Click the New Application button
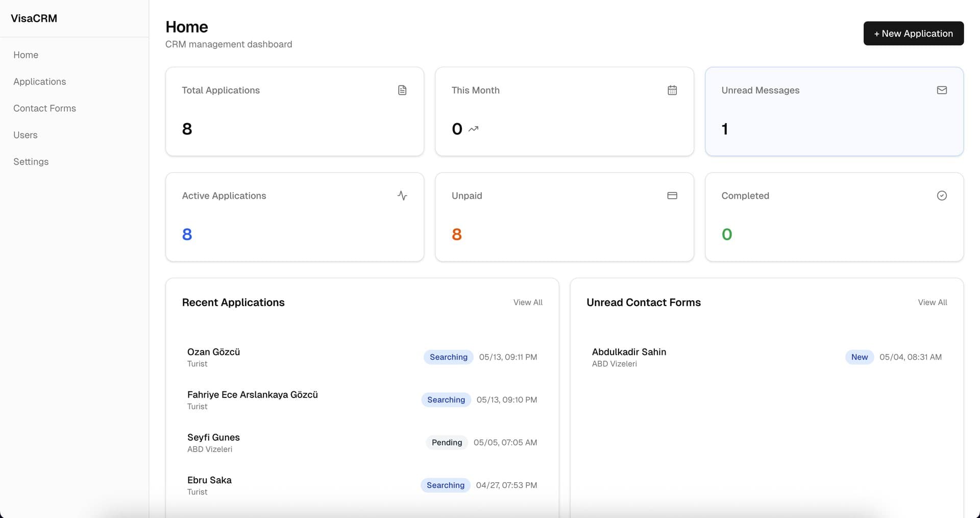 coord(913,33)
